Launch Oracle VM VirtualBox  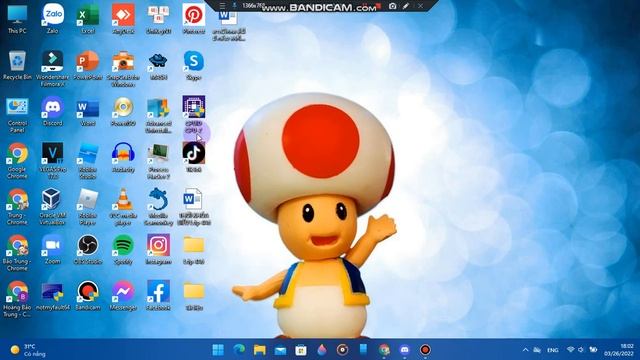pos(52,207)
